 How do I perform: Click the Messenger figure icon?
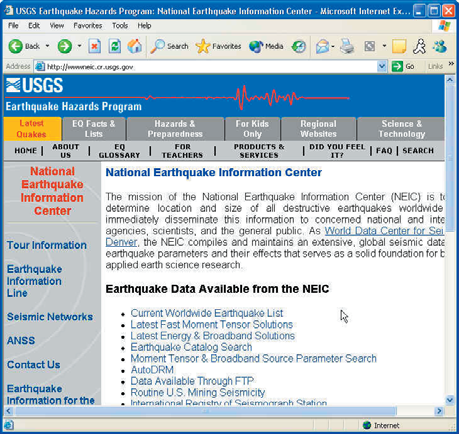pyautogui.click(x=419, y=46)
